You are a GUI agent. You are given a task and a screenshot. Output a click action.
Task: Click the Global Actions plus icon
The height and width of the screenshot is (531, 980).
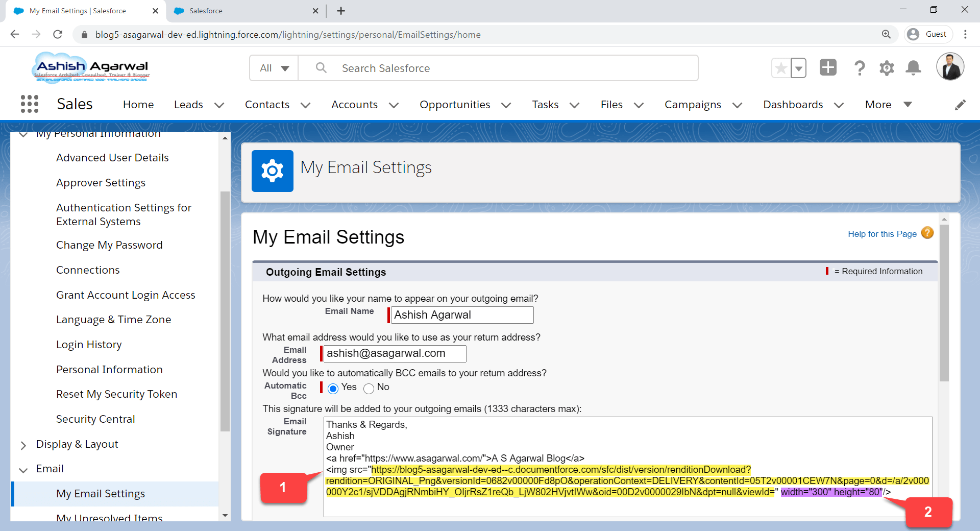828,67
